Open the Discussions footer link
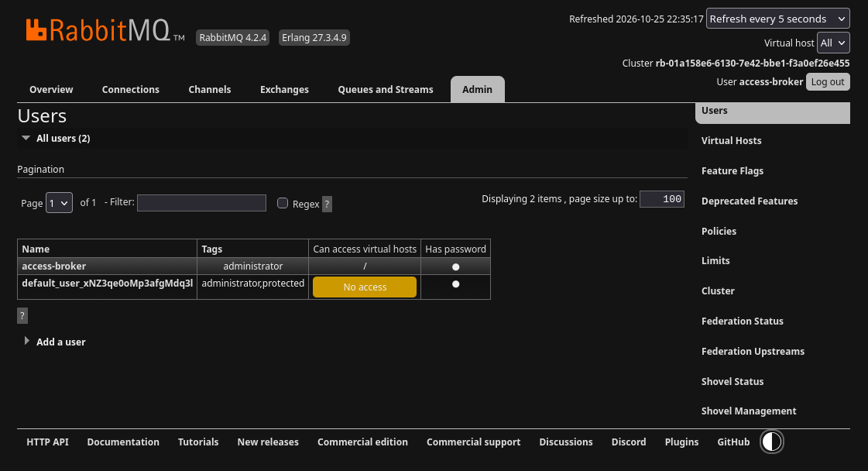The width and height of the screenshot is (868, 471). tap(566, 442)
